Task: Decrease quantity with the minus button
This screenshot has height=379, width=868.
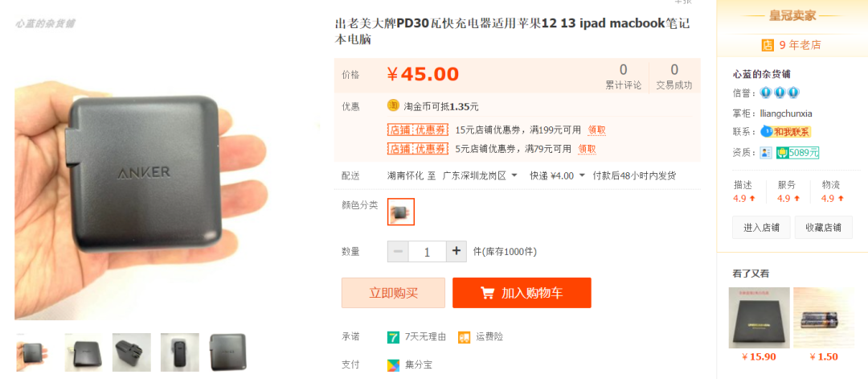Action: coord(398,252)
